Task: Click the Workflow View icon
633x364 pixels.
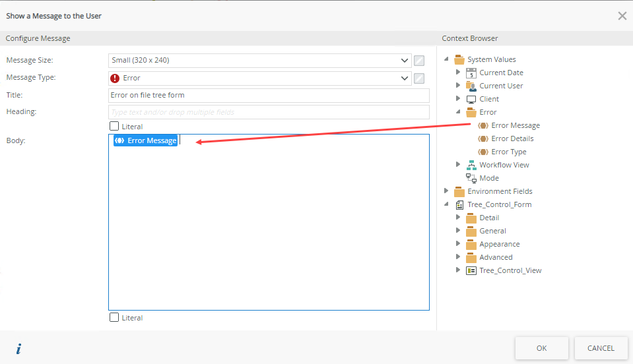Action: (471, 165)
